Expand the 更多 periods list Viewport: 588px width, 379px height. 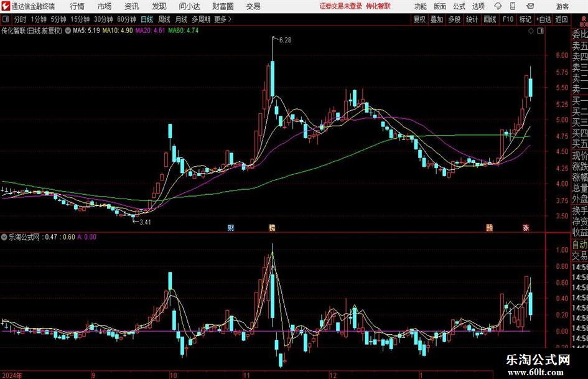tap(223, 19)
